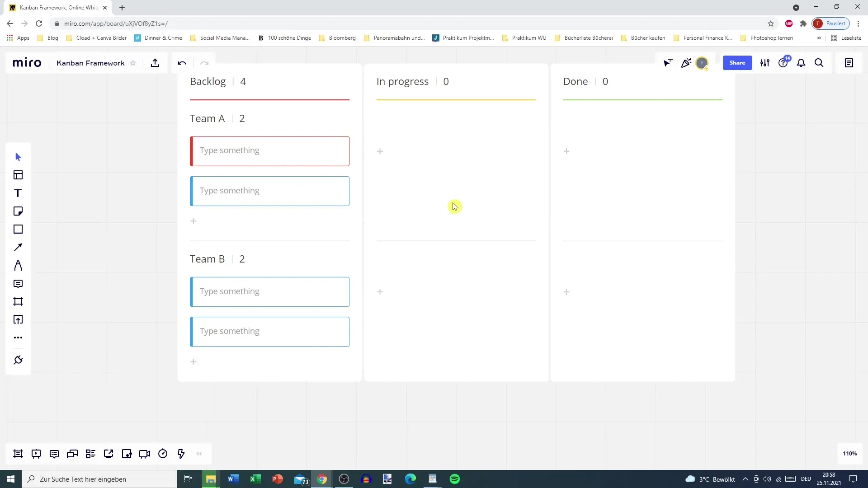Click undo arrow in top toolbar

coord(183,63)
